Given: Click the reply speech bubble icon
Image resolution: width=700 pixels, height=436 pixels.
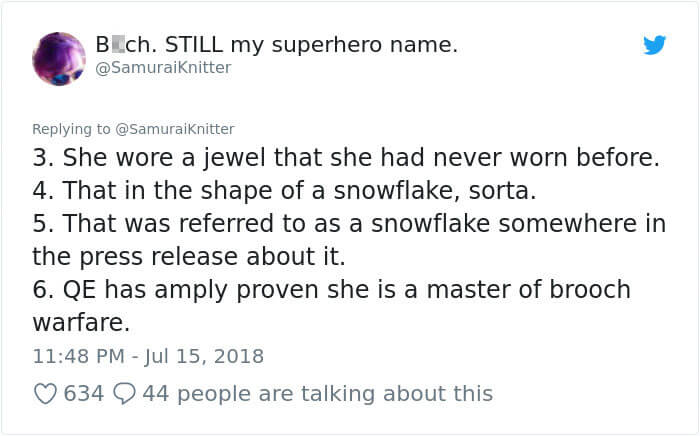Looking at the screenshot, I should (x=125, y=394).
